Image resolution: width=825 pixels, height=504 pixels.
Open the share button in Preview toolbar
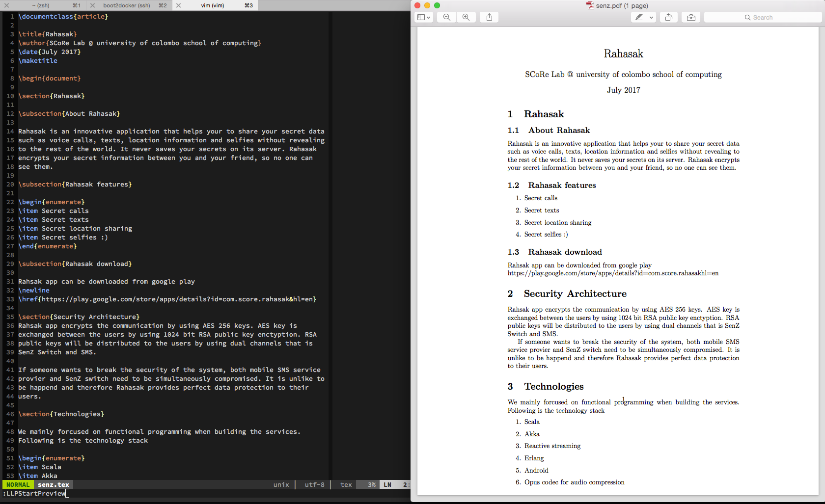[x=489, y=17]
